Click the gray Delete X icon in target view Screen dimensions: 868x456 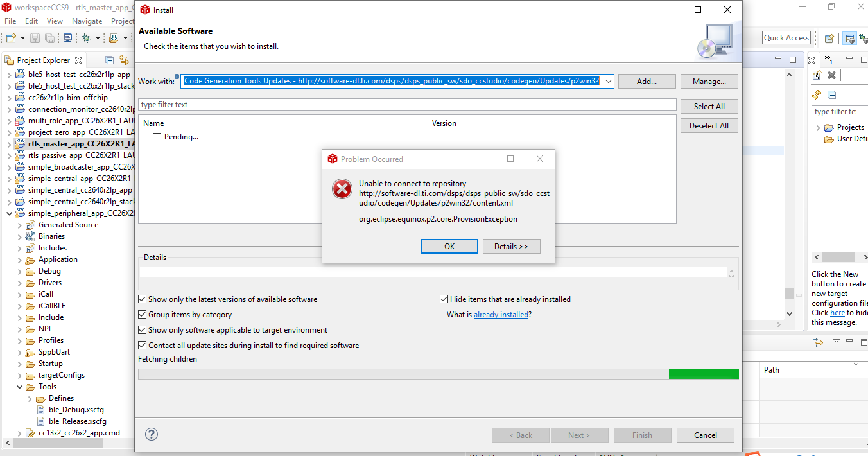click(831, 75)
